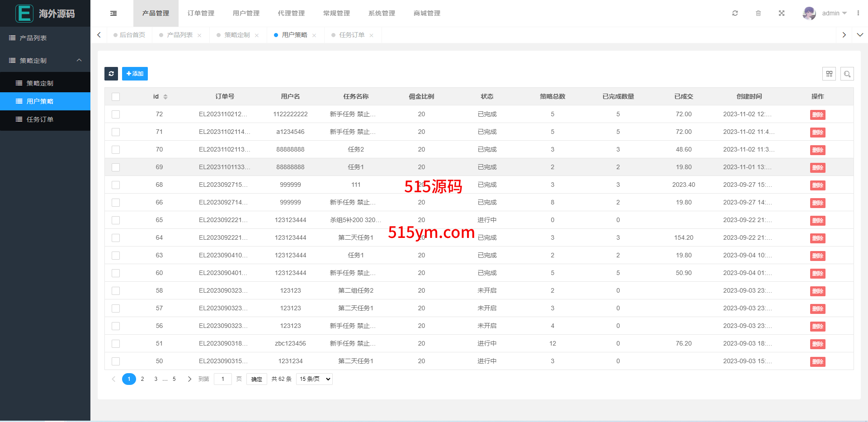868x422 pixels.
Task: Click the page number input field
Action: (222, 379)
